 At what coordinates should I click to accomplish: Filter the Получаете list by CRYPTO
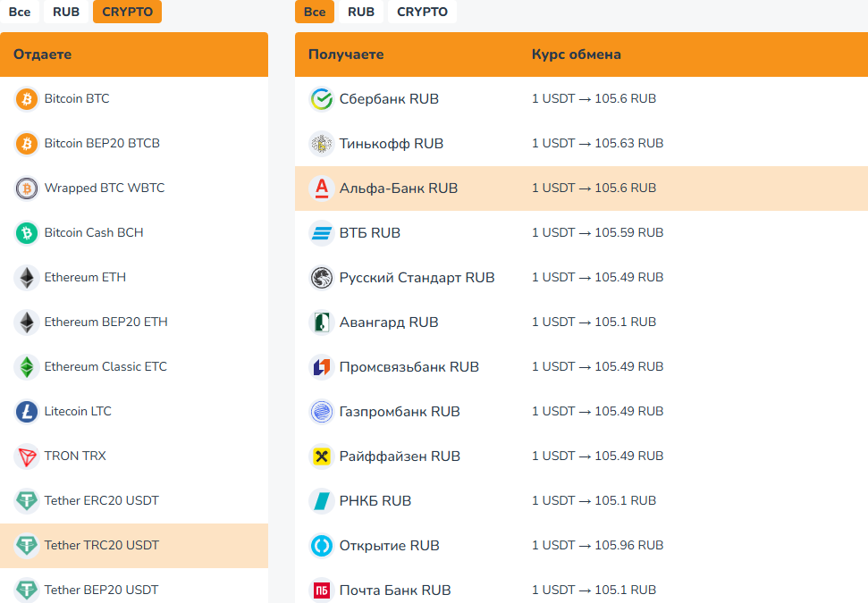[422, 12]
